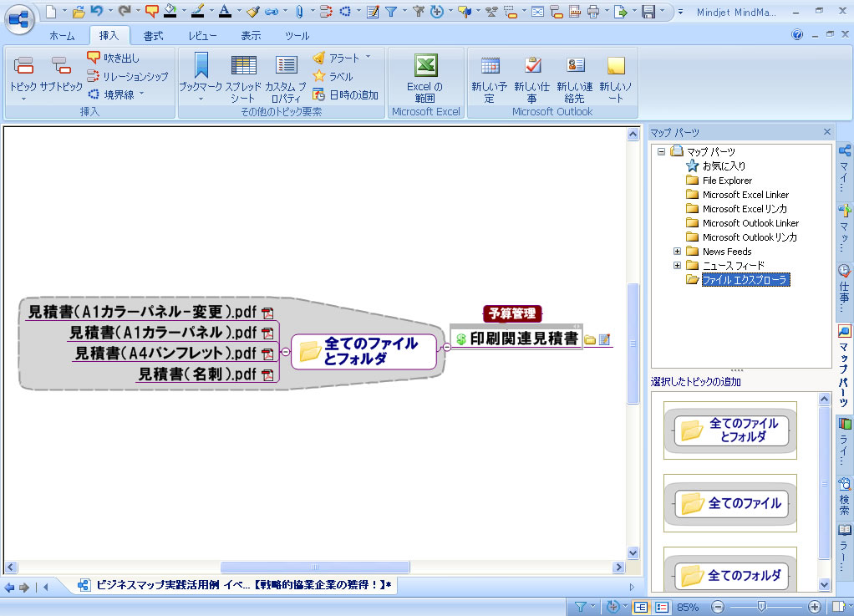Switch to the ホーム ribbon tab
Image resolution: width=854 pixels, height=616 pixels.
(62, 36)
